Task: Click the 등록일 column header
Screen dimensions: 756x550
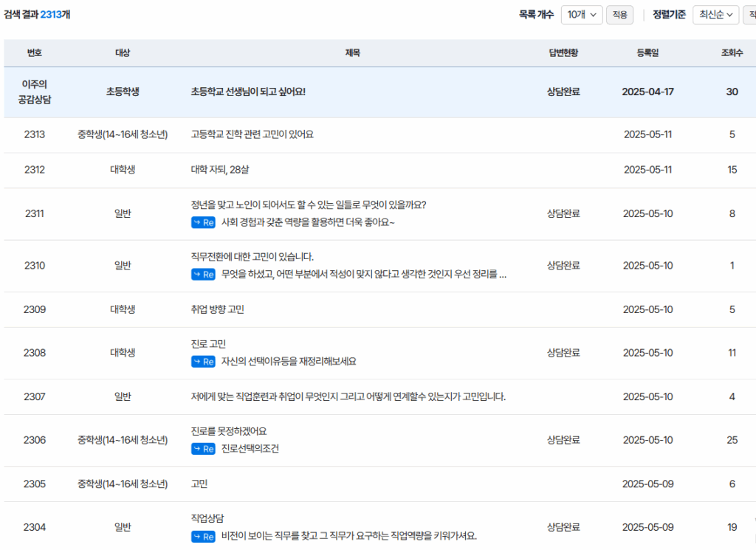Action: [647, 53]
